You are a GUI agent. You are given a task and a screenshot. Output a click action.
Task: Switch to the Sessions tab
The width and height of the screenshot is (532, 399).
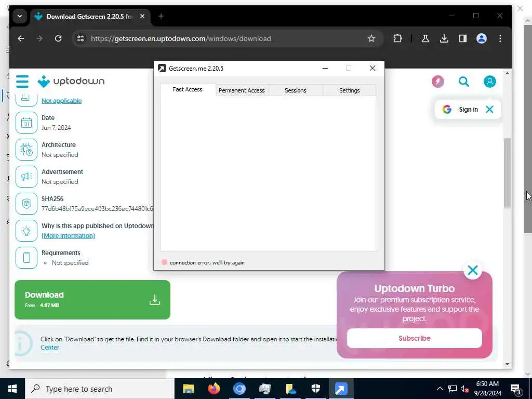click(x=296, y=90)
